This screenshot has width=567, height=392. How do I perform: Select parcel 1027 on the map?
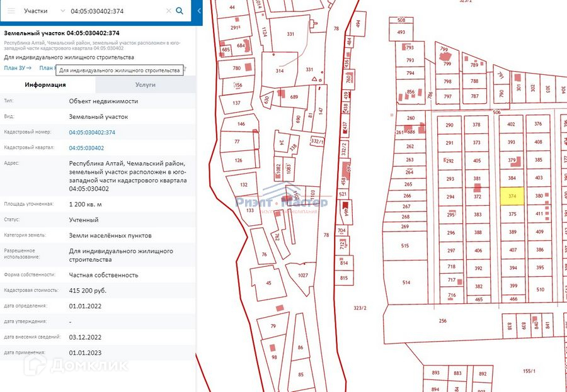[302, 276]
